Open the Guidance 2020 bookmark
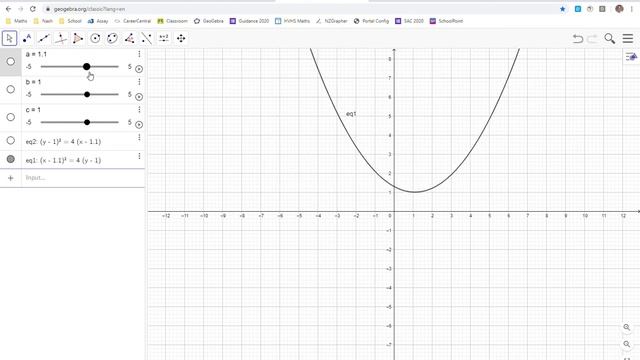640x360 pixels. click(x=249, y=21)
